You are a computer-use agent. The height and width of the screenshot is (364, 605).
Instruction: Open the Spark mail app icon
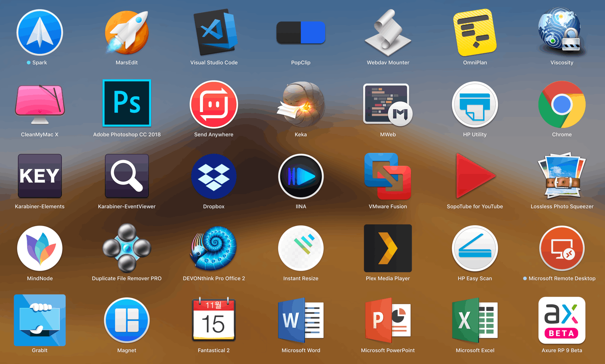pyautogui.click(x=40, y=32)
